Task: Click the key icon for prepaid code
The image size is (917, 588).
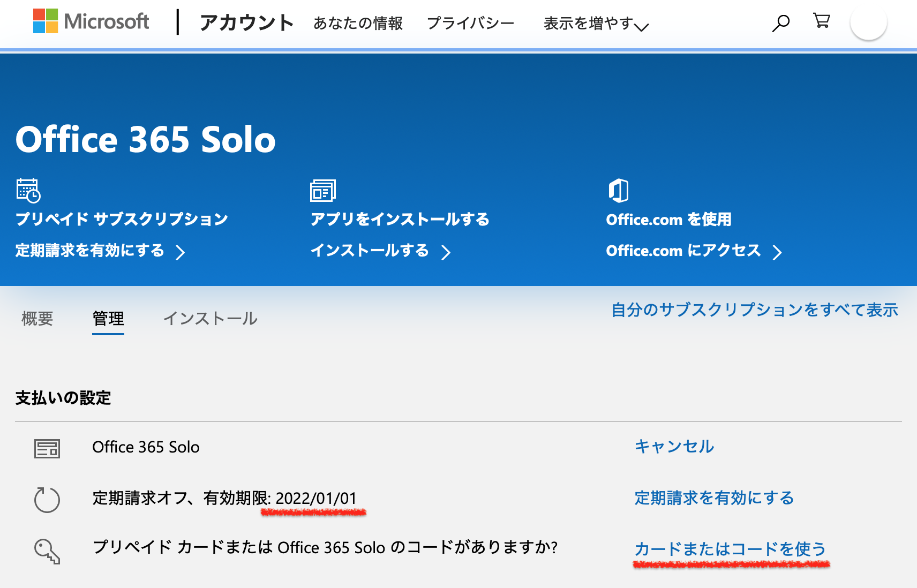Action: (x=47, y=551)
